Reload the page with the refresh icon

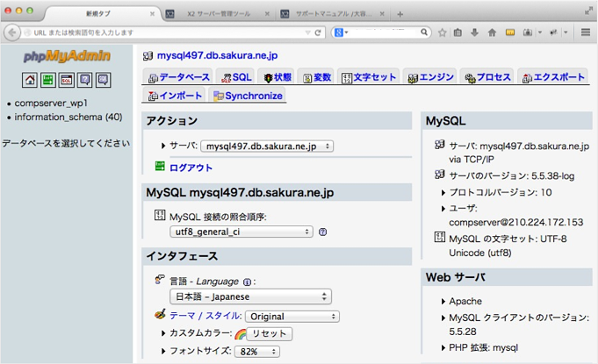point(317,32)
